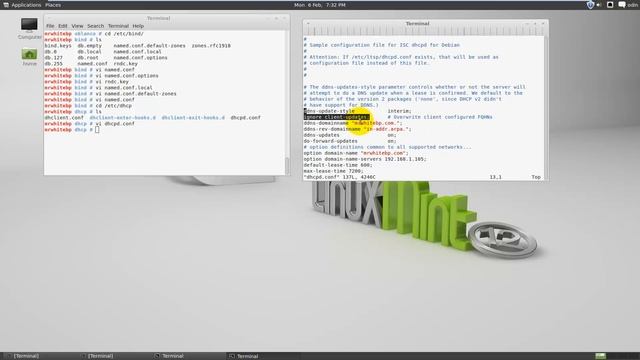The width and height of the screenshot is (640, 360).
Task: Click 'zones.rfc1918' in the ls listing
Action: point(211,46)
